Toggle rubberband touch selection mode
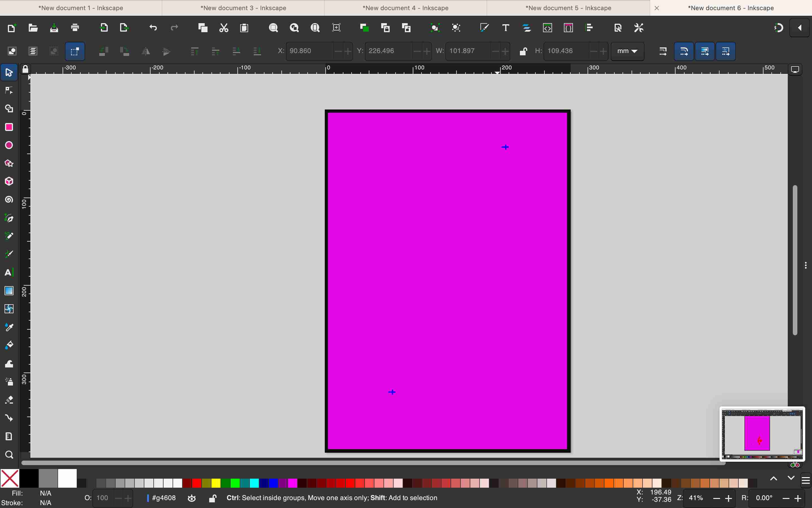This screenshot has height=508, width=812. point(75,51)
